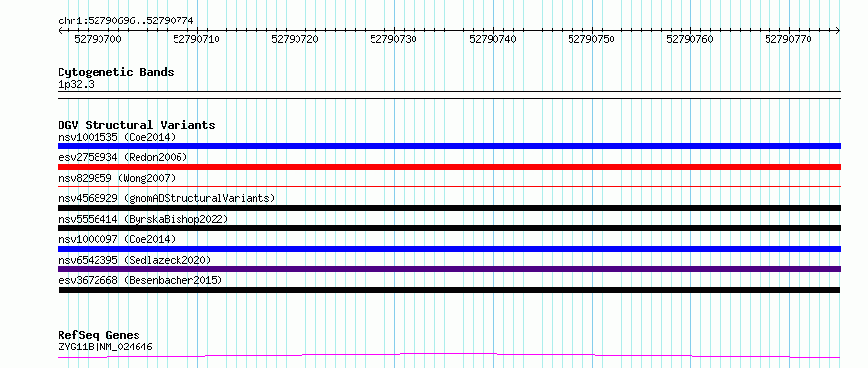Open variant nsv4568929 (gnomADStructuralVariants) label
868x368 pixels.
(167, 198)
